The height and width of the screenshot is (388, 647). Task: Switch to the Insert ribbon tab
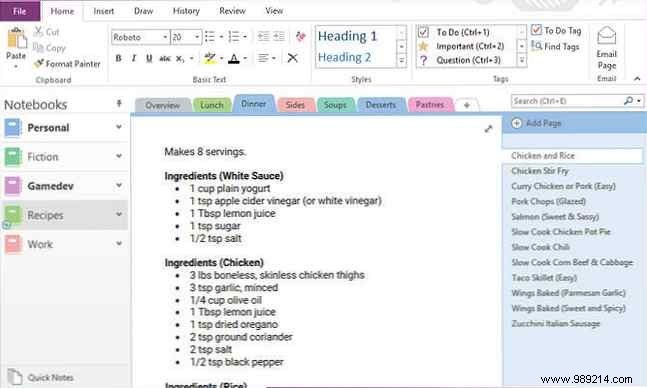[x=104, y=11]
